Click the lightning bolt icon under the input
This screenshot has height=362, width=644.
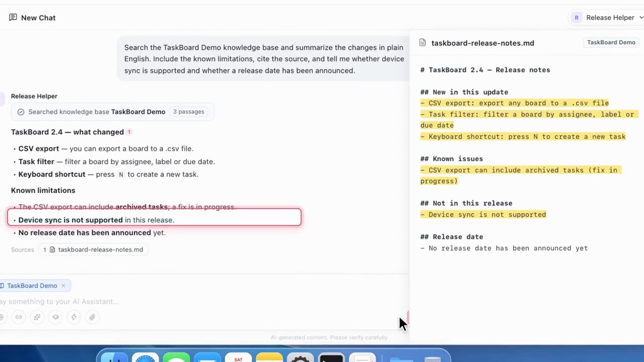[x=74, y=317]
